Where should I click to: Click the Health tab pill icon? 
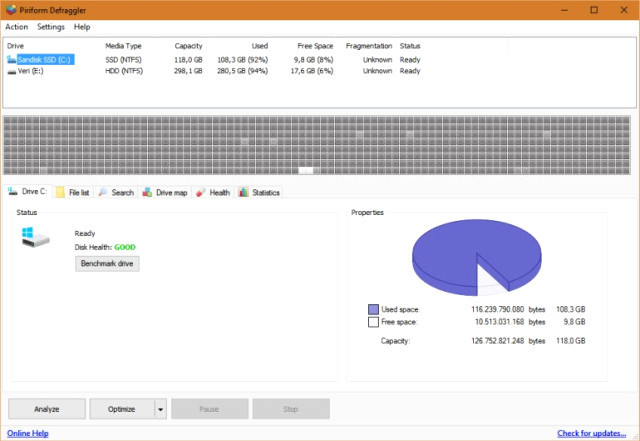click(x=200, y=193)
